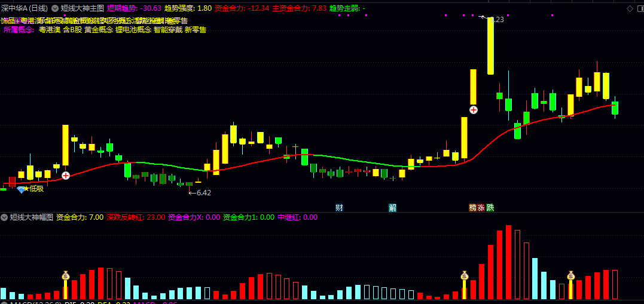Click the leftmost money bag signal icon
The image size is (644, 304).
tap(65, 275)
